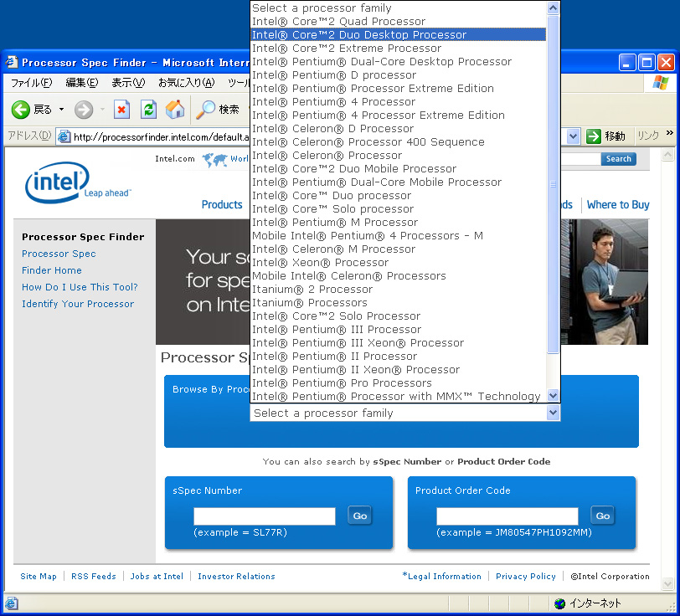Screen dimensions: 680x616
Task: Open the 表示(V) menu
Action: [x=128, y=83]
